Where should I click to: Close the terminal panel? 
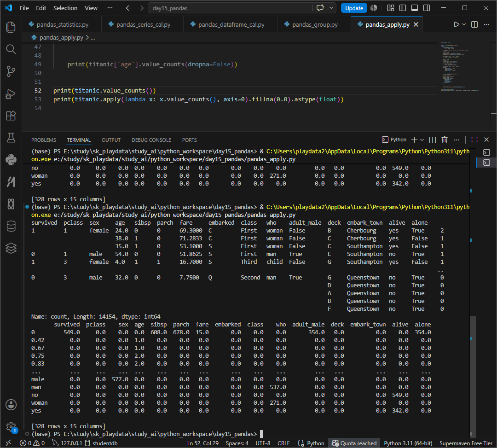(486, 140)
